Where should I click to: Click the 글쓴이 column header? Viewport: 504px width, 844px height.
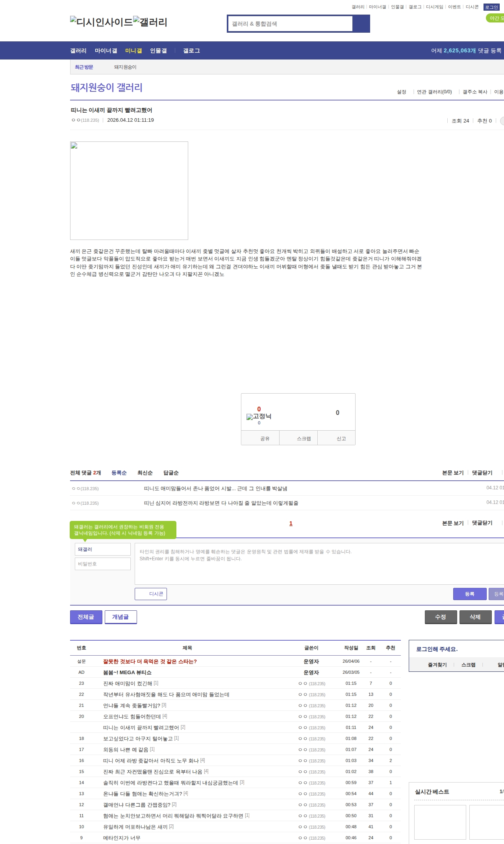311,648
